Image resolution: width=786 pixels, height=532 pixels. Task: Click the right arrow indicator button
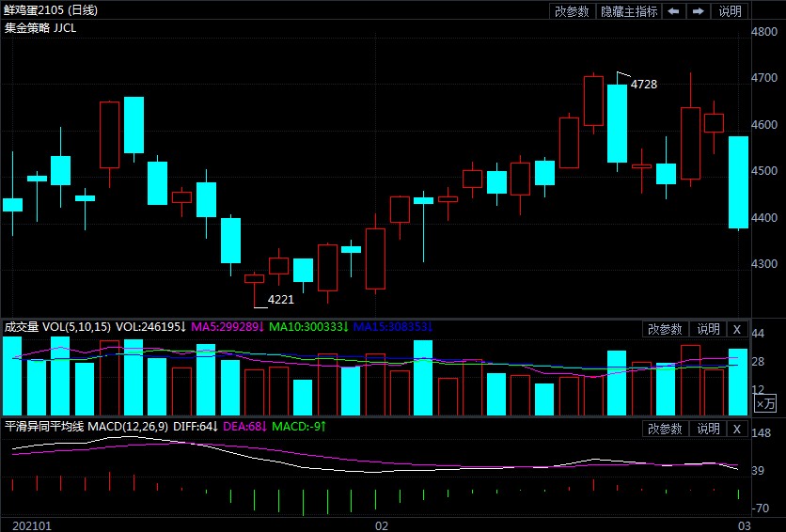(699, 11)
